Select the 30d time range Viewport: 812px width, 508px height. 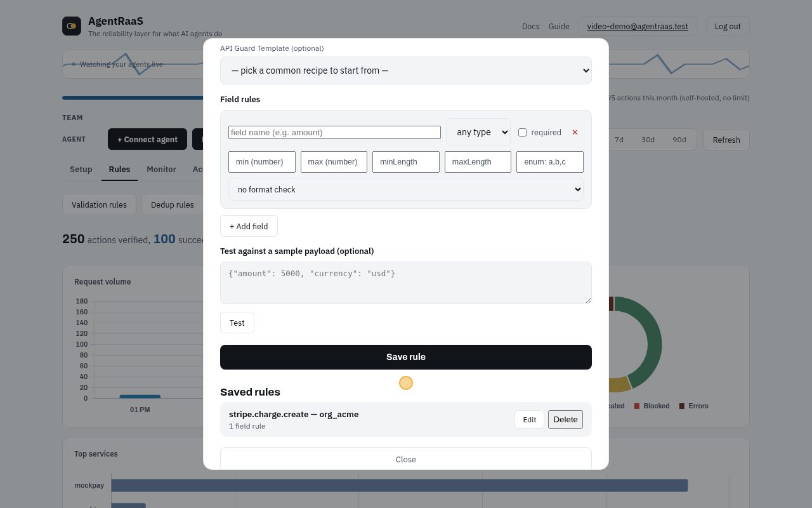[648, 140]
